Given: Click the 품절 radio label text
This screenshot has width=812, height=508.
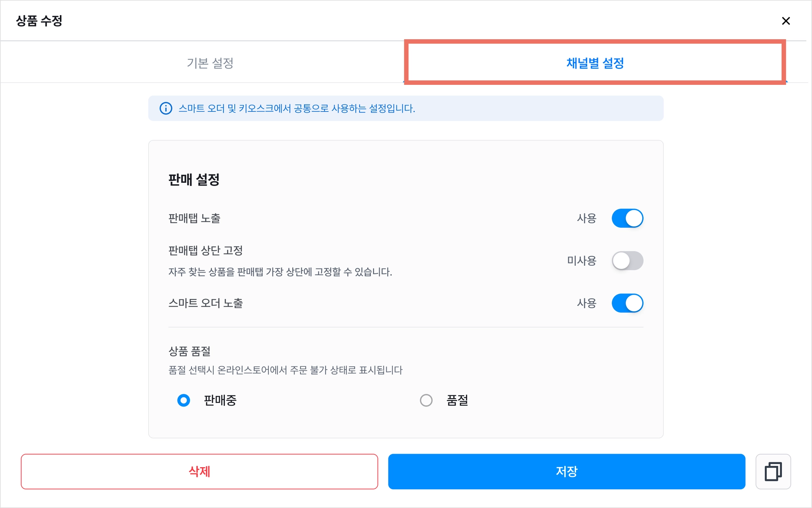Looking at the screenshot, I should pyautogui.click(x=457, y=400).
